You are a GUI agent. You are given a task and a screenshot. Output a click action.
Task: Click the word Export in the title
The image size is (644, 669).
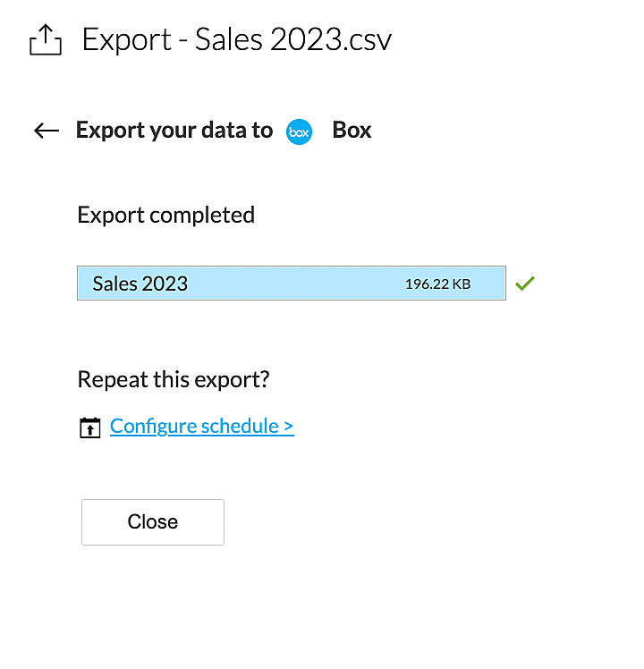point(127,39)
